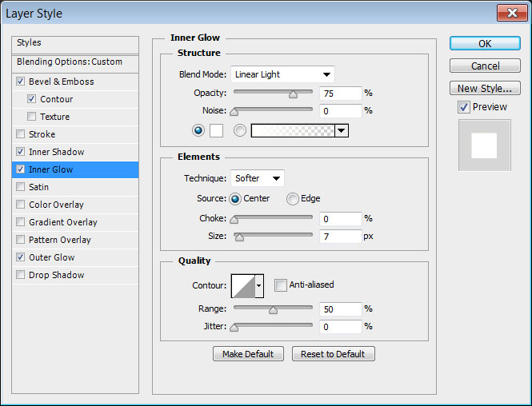Toggle the Anti-aliased checkbox

coord(280,285)
